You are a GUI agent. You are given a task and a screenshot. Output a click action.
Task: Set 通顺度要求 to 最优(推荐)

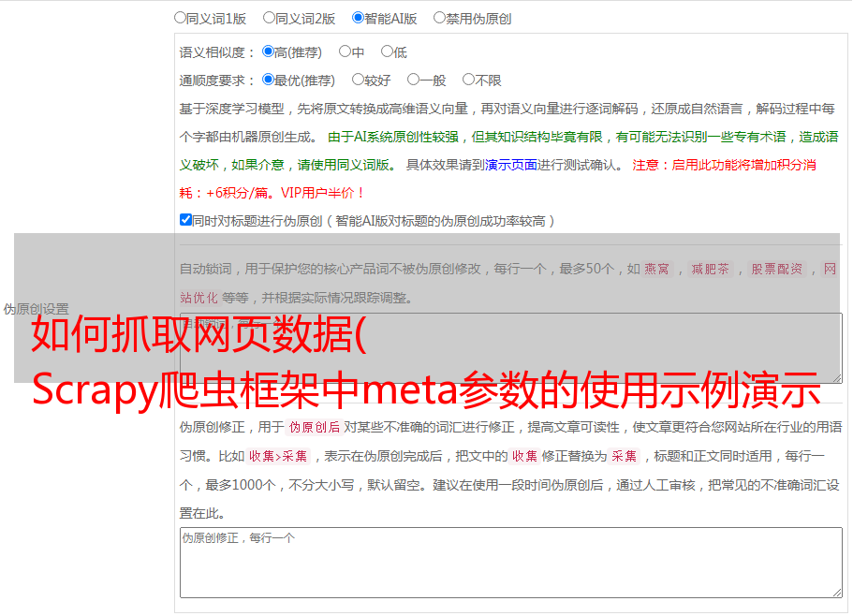pos(268,80)
